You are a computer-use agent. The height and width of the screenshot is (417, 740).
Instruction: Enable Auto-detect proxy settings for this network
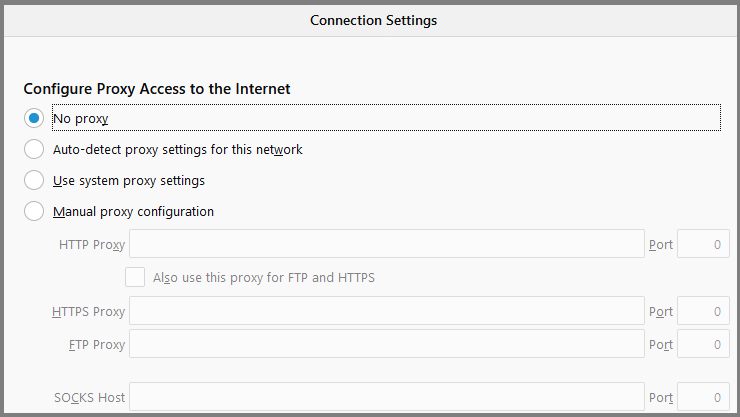point(35,149)
